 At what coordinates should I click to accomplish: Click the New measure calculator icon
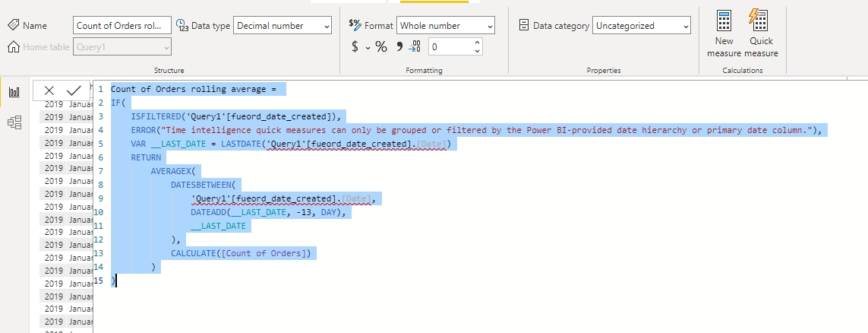tap(724, 21)
